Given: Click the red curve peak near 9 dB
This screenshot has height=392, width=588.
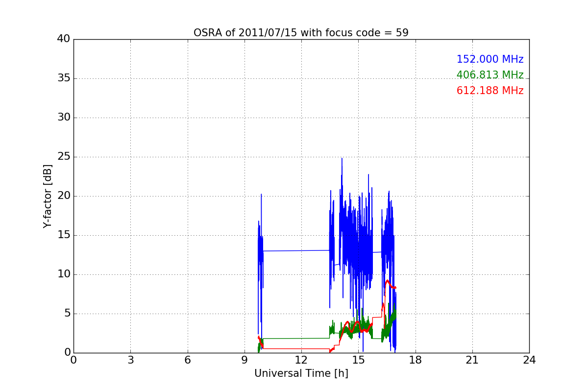Looking at the screenshot, I should (x=387, y=281).
